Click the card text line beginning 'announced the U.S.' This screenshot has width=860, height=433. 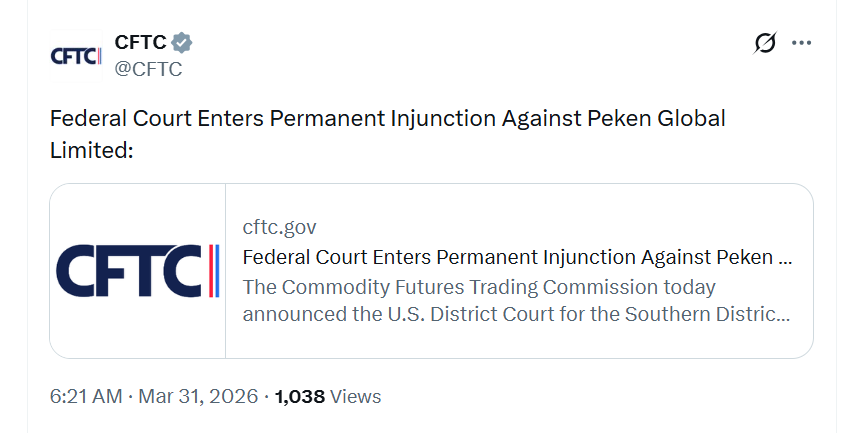click(517, 314)
